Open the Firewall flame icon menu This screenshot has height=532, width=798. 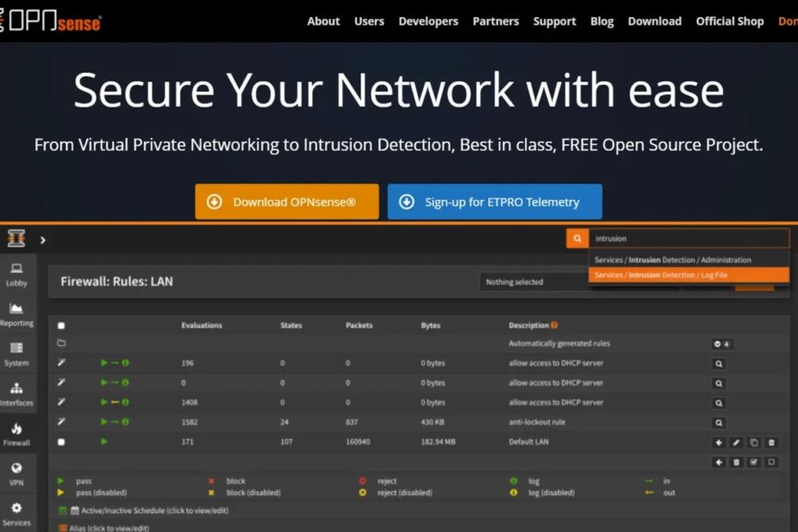[x=16, y=434]
